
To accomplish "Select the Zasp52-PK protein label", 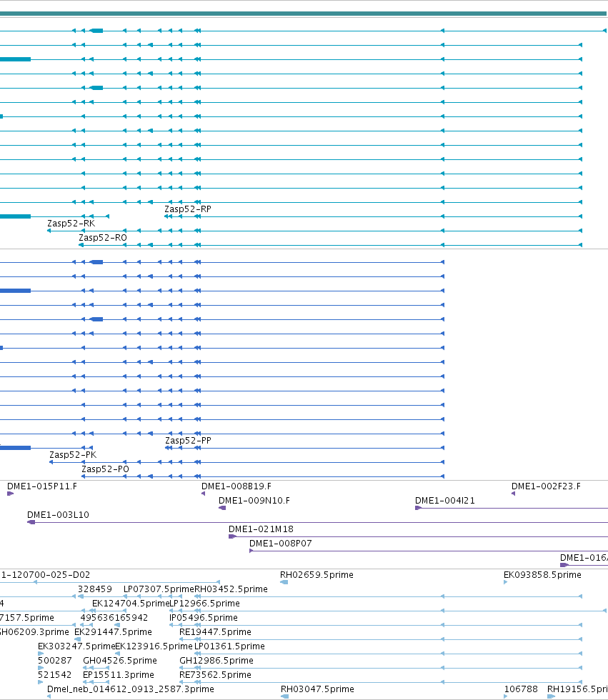I will (x=73, y=454).
